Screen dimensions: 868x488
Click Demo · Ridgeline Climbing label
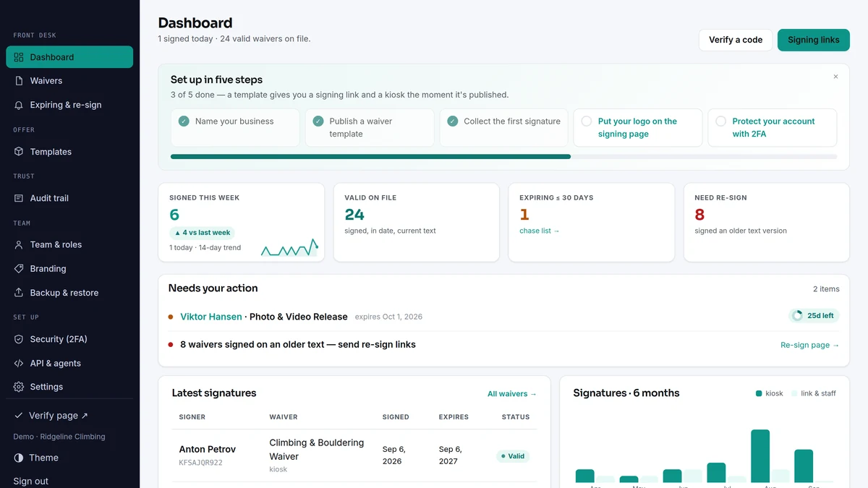tap(59, 437)
